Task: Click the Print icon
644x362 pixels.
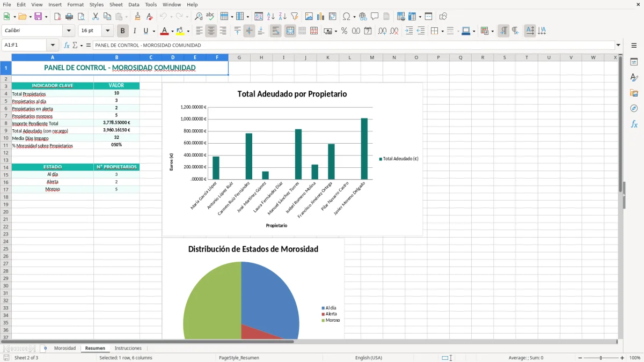Action: (x=69, y=17)
